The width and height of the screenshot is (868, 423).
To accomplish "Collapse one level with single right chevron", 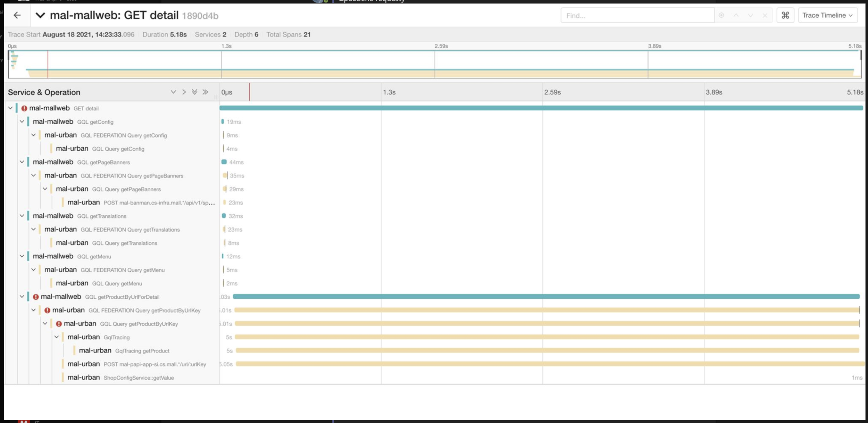I will (184, 92).
